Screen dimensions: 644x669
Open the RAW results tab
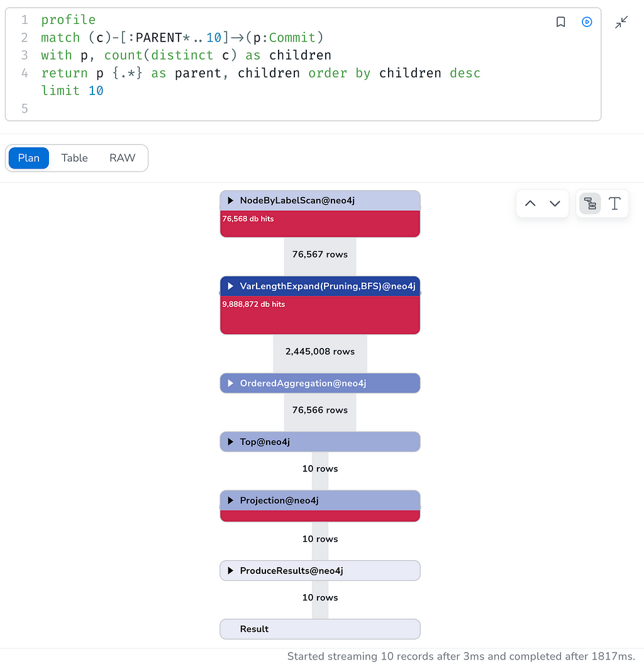122,158
